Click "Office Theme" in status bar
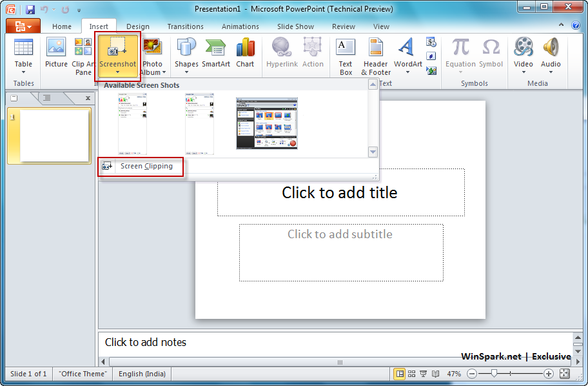This screenshot has height=386, width=588. (x=83, y=374)
